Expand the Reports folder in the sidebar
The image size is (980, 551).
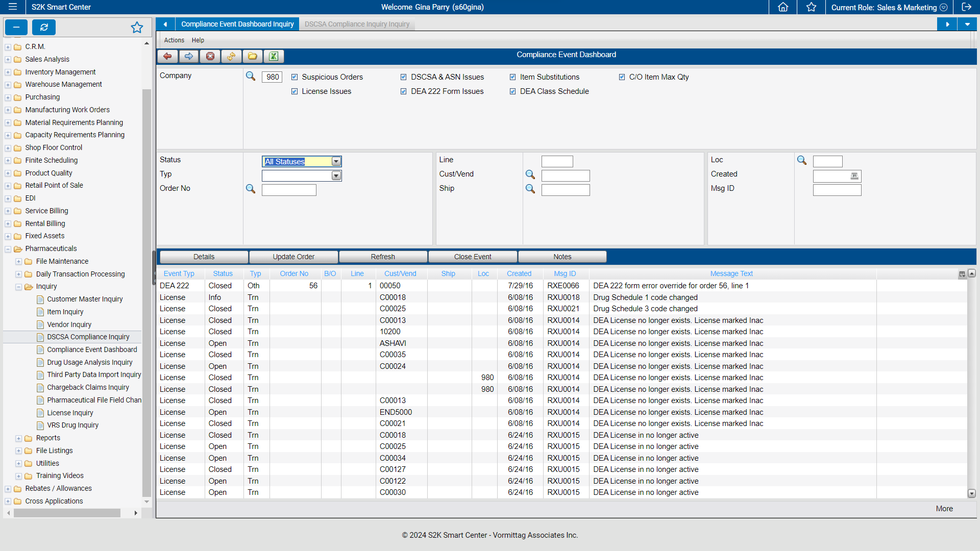(x=18, y=438)
